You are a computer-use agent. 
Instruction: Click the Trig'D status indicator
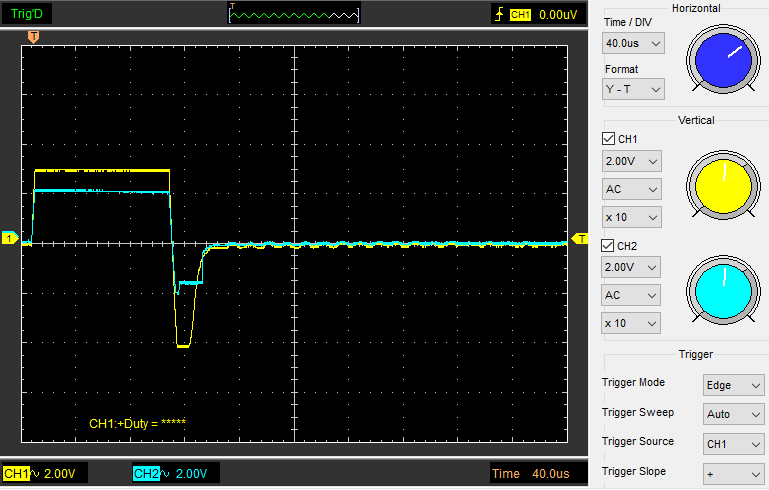26,14
